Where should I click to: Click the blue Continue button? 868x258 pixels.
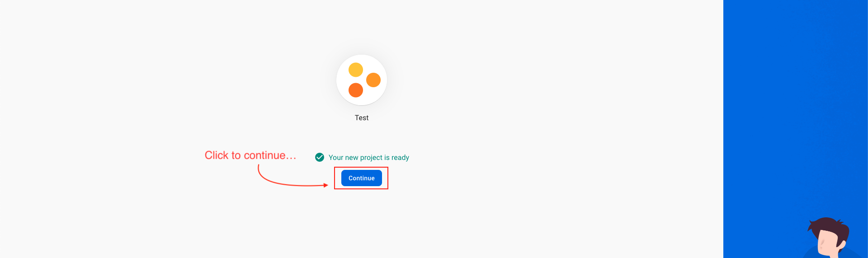(361, 178)
